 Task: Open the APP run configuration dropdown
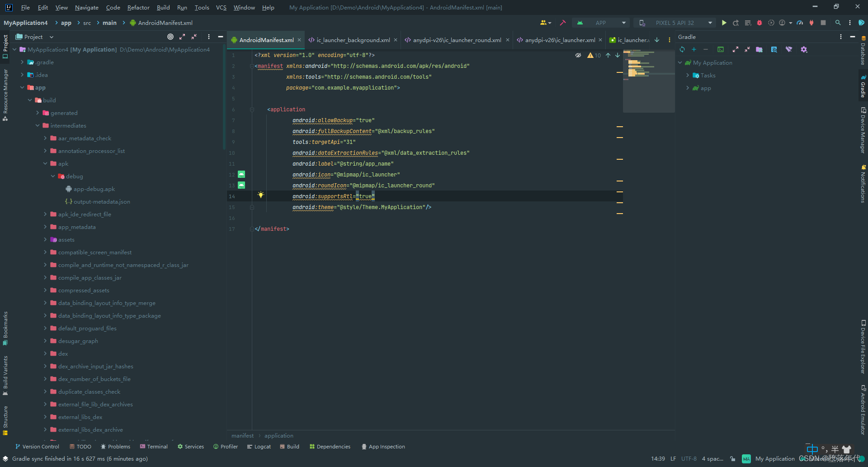[601, 23]
